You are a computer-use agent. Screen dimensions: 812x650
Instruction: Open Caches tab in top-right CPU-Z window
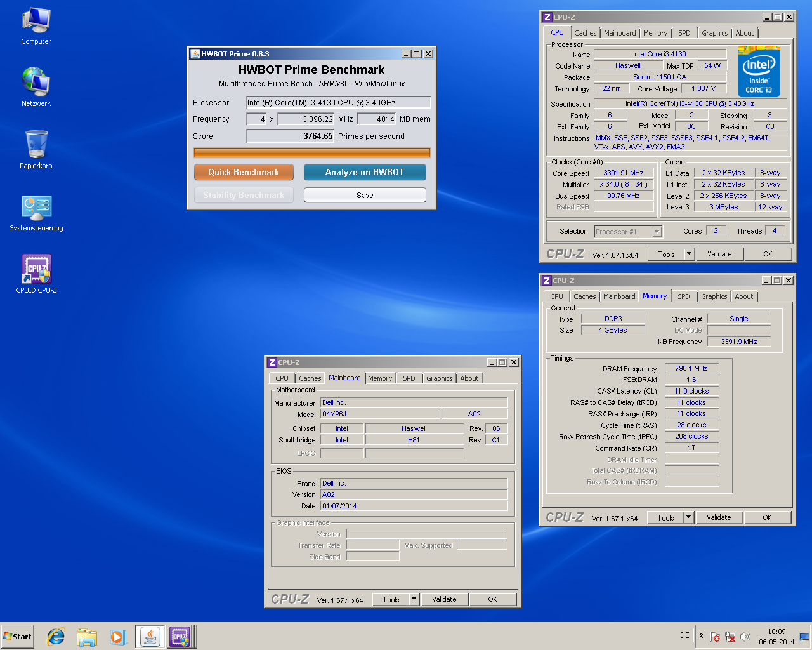click(586, 33)
